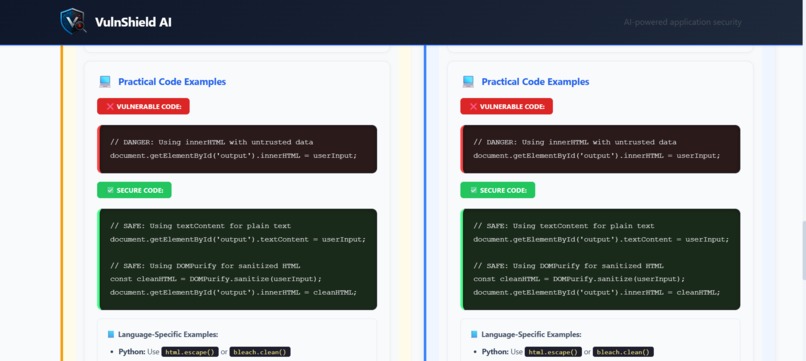Click book icon beside Language-Specific Examples, orange-bordered panel
The width and height of the screenshot is (806, 361).
point(111,334)
